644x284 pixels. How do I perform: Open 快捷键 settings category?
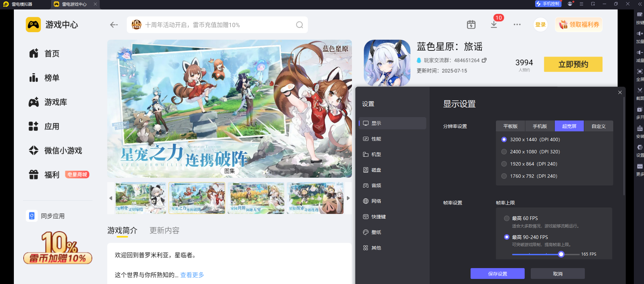[392, 217]
